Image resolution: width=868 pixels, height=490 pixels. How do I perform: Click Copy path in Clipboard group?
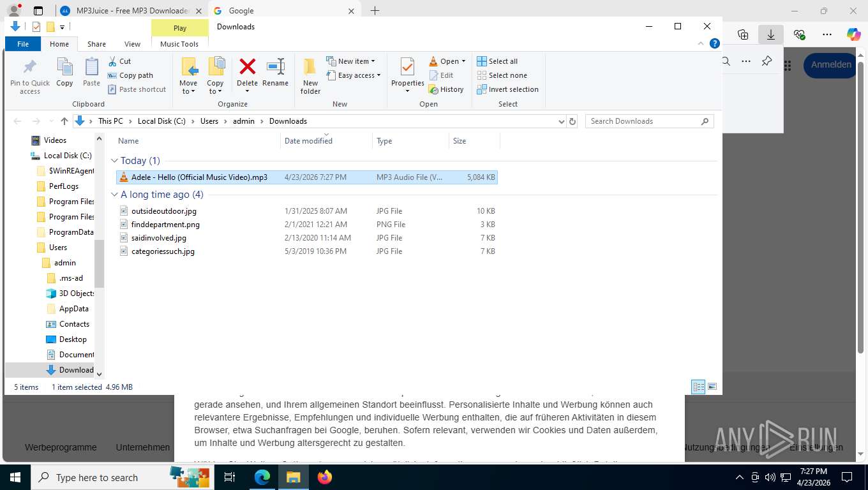coord(130,75)
